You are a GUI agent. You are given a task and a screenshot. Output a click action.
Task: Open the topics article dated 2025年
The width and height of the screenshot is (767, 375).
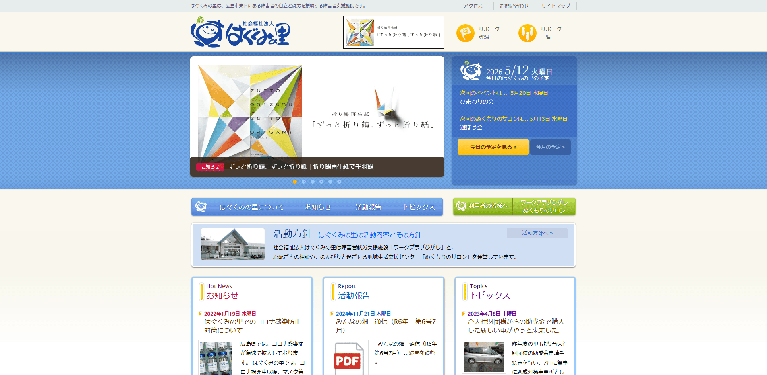coord(517,326)
